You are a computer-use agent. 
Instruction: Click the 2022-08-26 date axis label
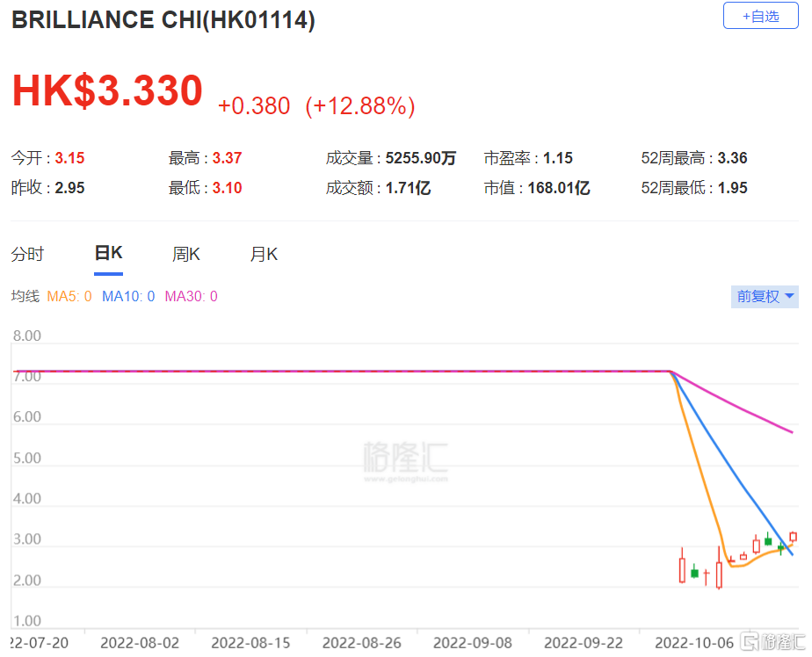(x=361, y=643)
